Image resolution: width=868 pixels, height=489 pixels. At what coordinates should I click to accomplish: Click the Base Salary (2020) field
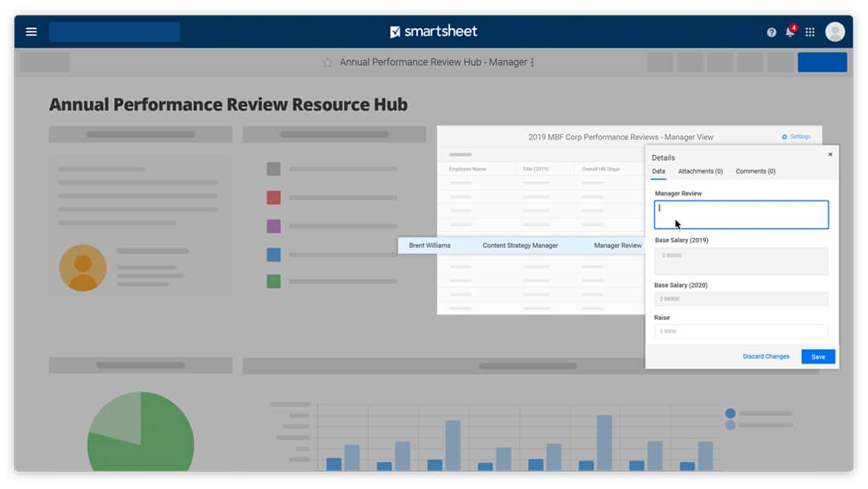tap(741, 298)
